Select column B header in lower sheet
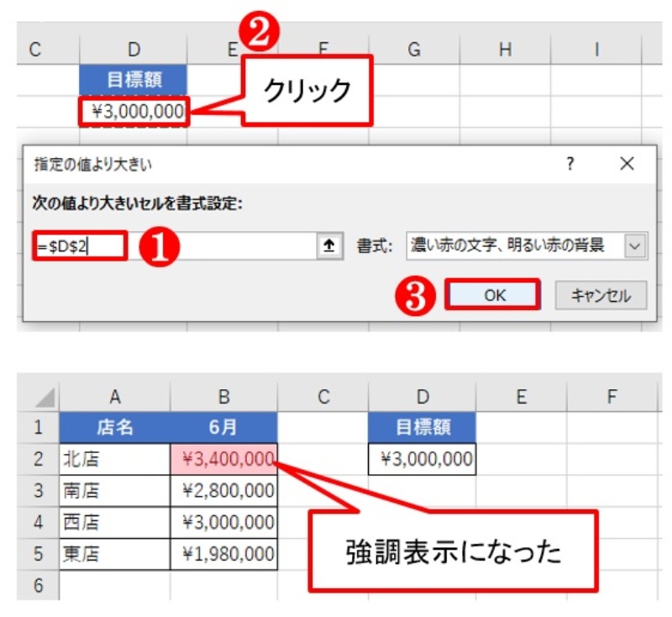This screenshot has height=617, width=672. point(224,397)
